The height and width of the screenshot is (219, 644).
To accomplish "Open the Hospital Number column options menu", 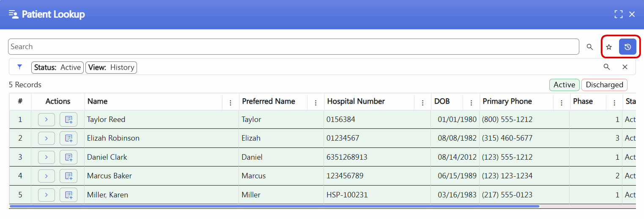I will point(422,103).
